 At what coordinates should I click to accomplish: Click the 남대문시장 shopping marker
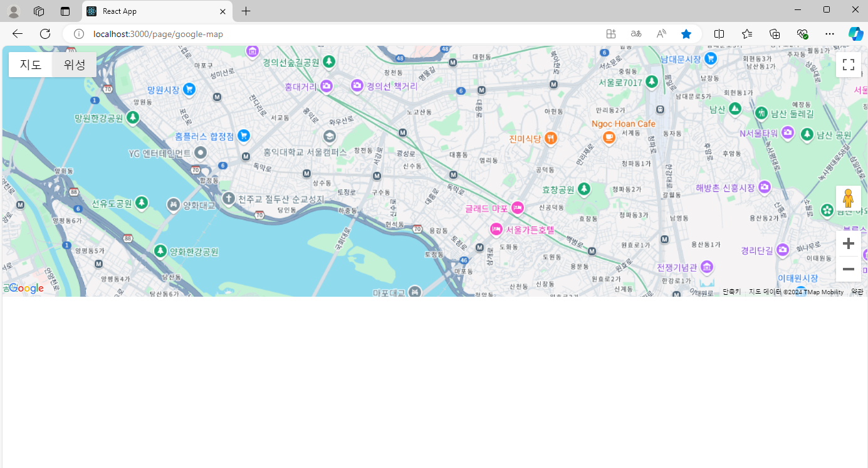pyautogui.click(x=710, y=58)
